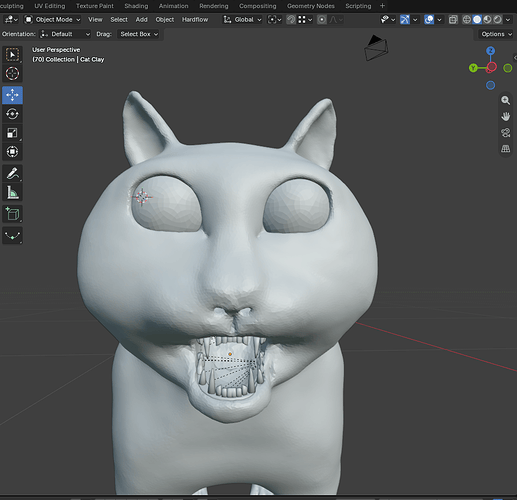The image size is (517, 500).
Task: Switch to the Geometry Nodes workspace tab
Action: click(x=311, y=6)
